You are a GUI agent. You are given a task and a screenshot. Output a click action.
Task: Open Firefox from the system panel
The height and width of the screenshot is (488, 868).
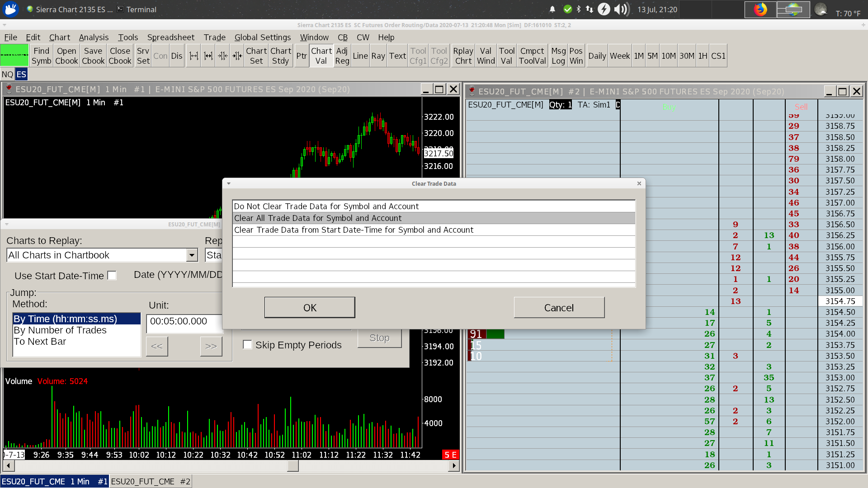tap(760, 9)
